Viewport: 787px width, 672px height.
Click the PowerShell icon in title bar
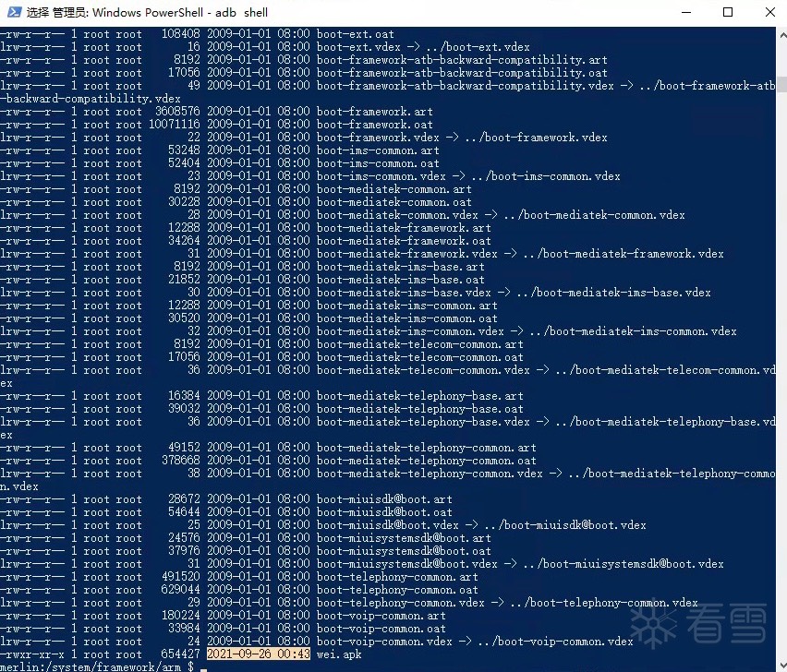point(14,12)
